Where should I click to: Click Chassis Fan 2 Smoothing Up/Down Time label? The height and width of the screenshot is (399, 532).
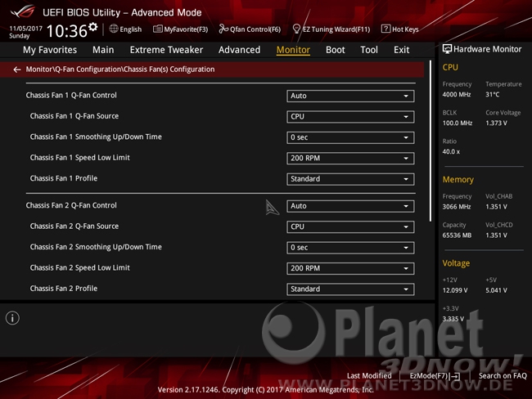(96, 247)
